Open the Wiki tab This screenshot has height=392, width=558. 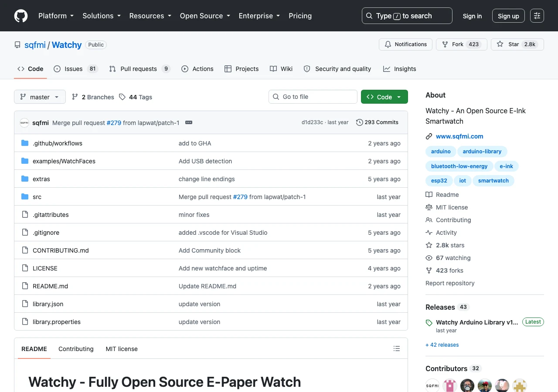pos(281,69)
